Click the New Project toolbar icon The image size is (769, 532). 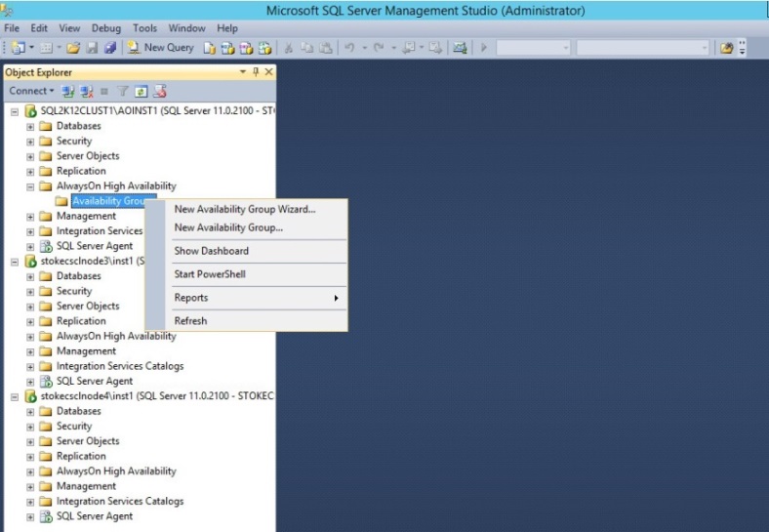(x=19, y=48)
